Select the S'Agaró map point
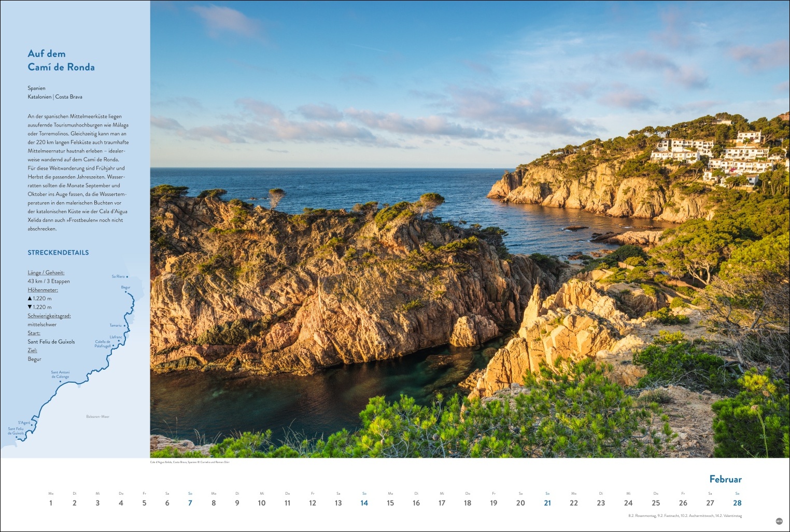This screenshot has width=790, height=532. coord(32,425)
